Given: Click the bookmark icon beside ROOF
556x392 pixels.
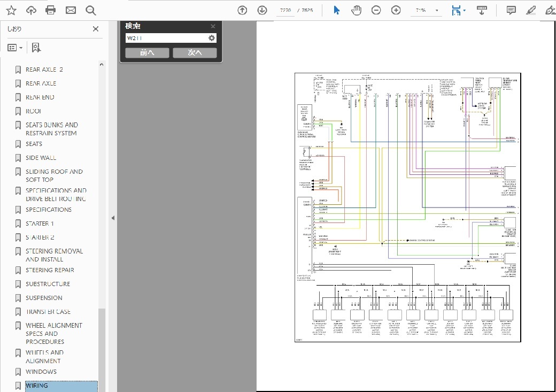Looking at the screenshot, I should pyautogui.click(x=18, y=111).
